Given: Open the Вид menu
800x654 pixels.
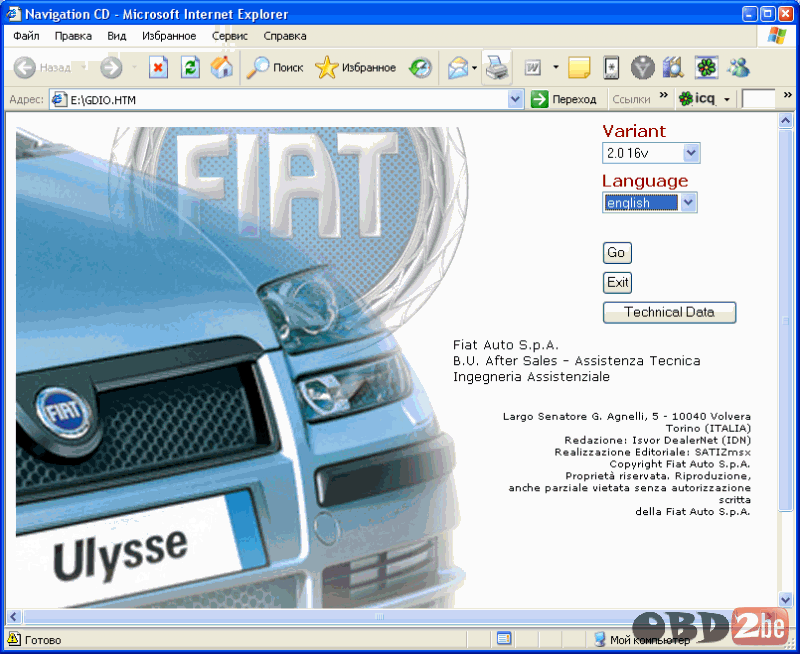Looking at the screenshot, I should 116,36.
